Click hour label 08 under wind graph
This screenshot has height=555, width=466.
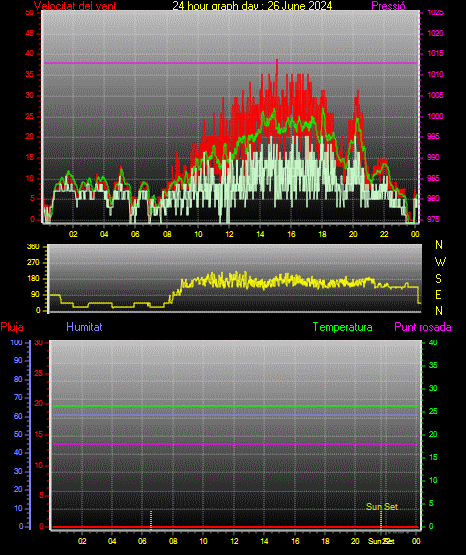[167, 234]
